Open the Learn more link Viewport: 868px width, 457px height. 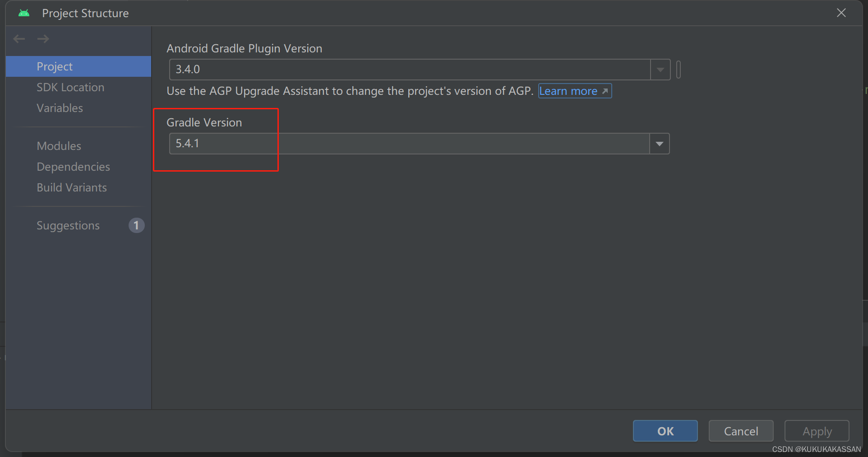[575, 91]
